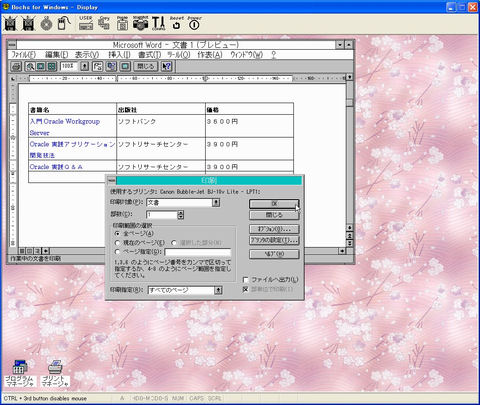
Task: Toggle the mouse capture icon in Bochs toolbar
Action: pos(64,24)
